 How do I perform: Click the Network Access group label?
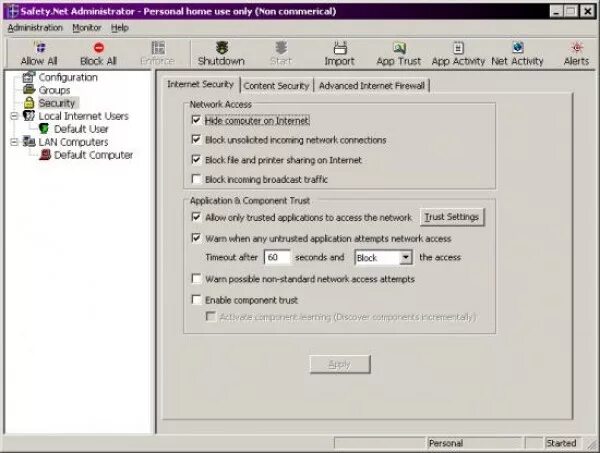221,104
